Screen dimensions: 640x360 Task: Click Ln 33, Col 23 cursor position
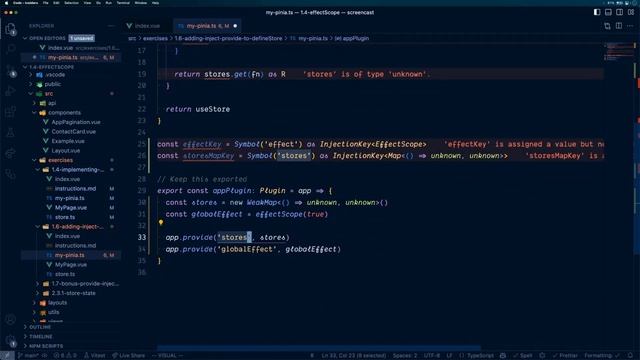tap(353, 356)
